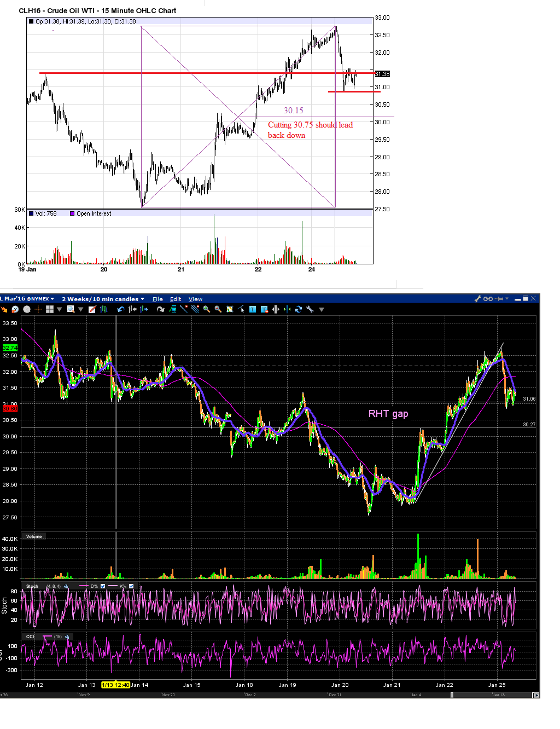Screen dimensions: 560x729
Task: Click the clock time-settings toolbar icon
Action: pos(15,309)
